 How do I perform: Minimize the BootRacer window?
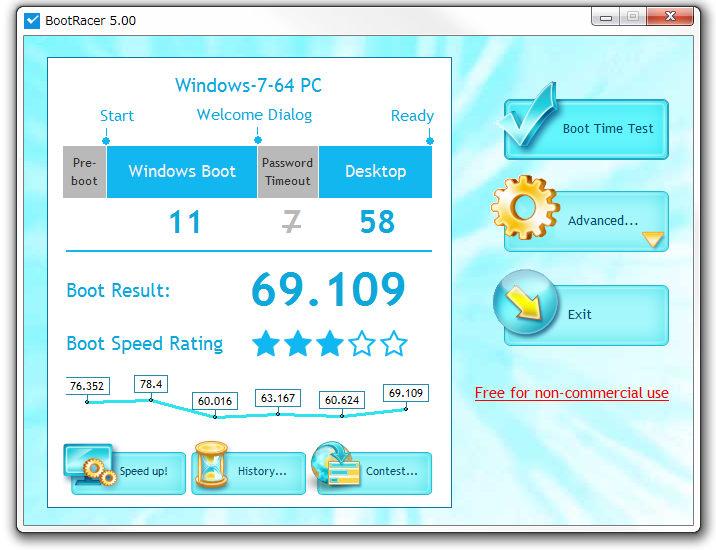pos(605,17)
